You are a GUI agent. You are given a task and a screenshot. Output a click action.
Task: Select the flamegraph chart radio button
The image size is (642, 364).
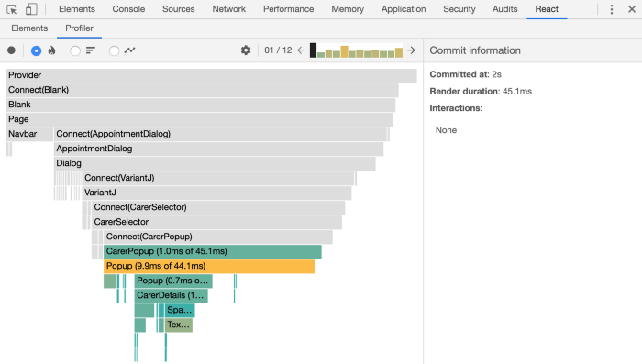[36, 50]
